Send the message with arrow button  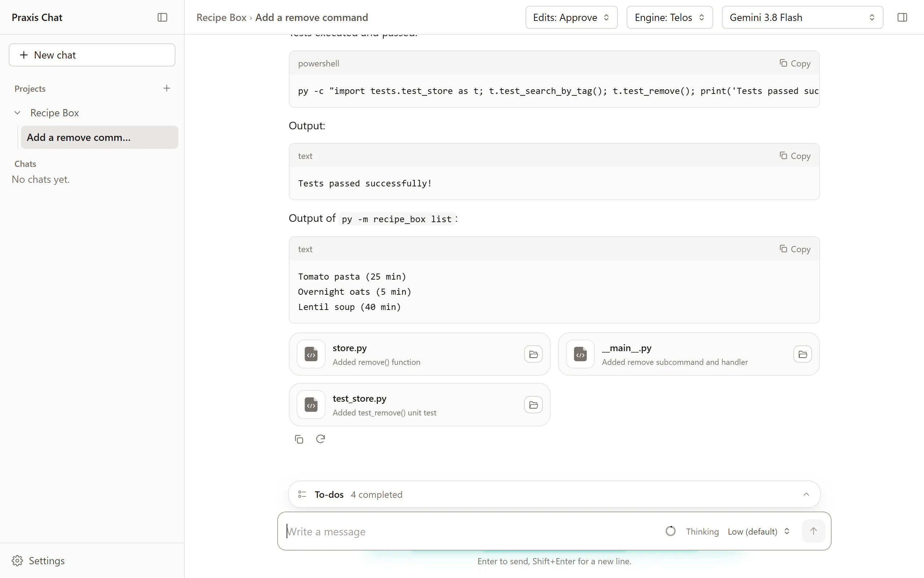point(813,531)
